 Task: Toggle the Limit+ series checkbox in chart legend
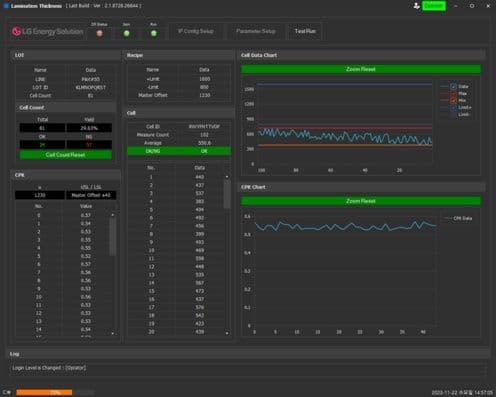(x=453, y=107)
